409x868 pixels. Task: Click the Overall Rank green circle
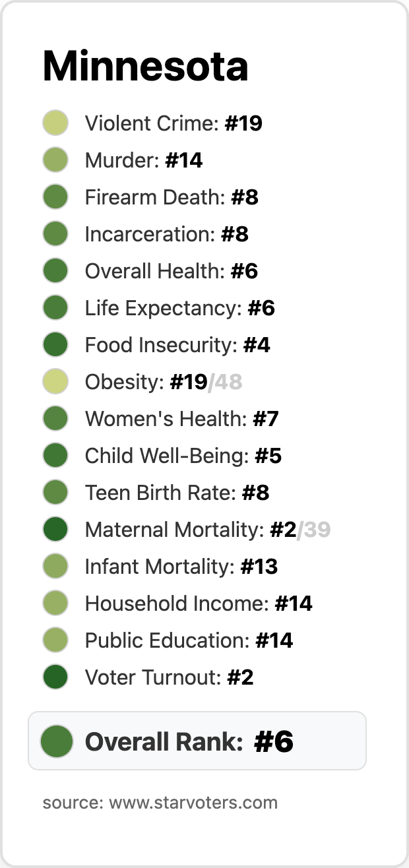(56, 741)
